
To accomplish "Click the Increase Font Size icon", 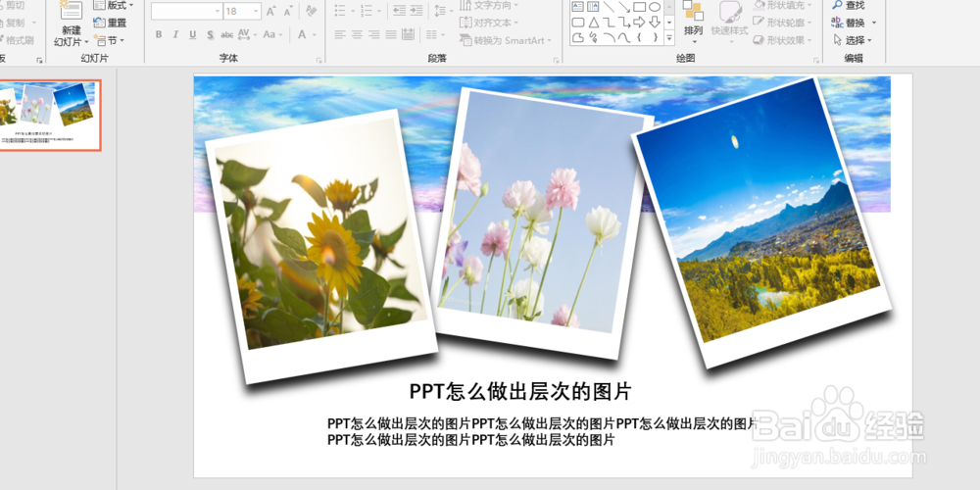I will [270, 11].
